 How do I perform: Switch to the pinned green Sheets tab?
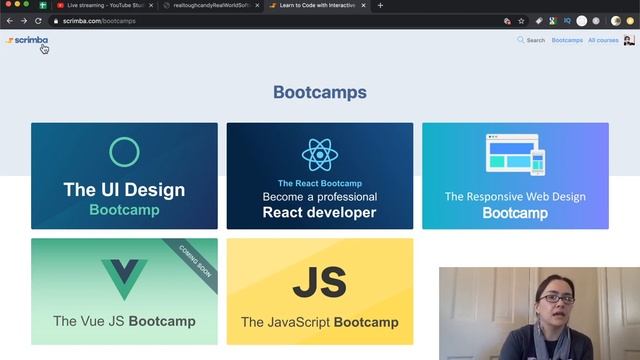click(x=43, y=5)
